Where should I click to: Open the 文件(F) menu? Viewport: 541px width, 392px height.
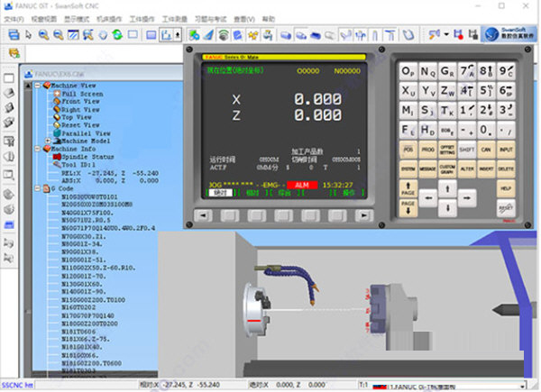pyautogui.click(x=14, y=18)
